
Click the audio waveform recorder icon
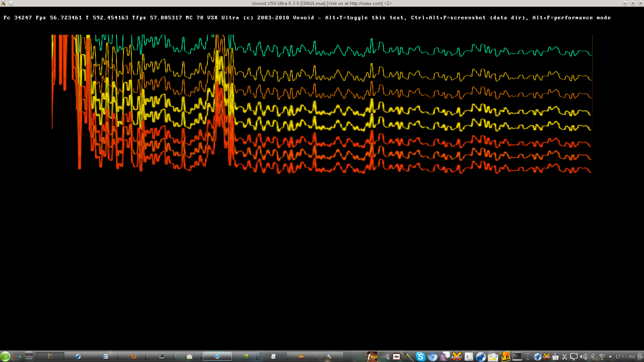396,357
